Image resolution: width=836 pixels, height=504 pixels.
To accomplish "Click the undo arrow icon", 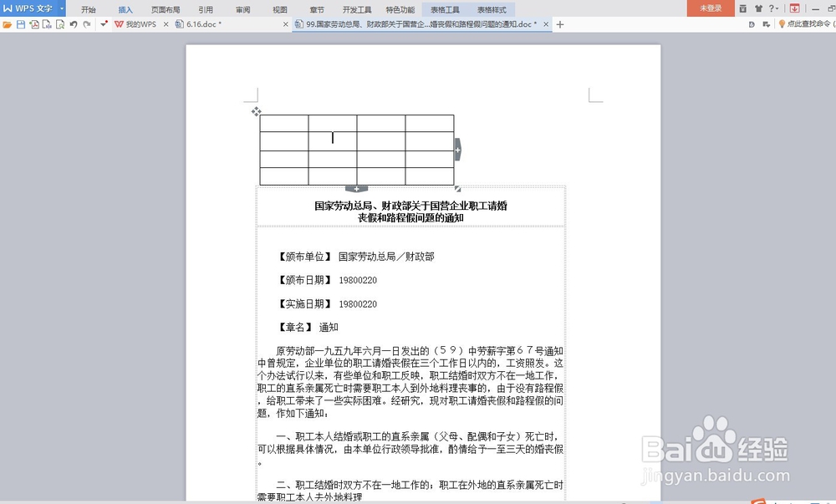I will [x=74, y=24].
